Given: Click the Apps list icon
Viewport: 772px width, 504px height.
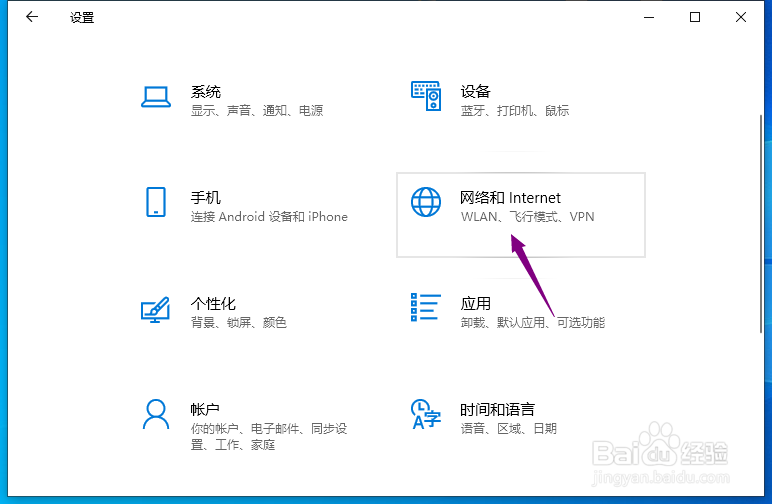Looking at the screenshot, I should click(x=426, y=307).
